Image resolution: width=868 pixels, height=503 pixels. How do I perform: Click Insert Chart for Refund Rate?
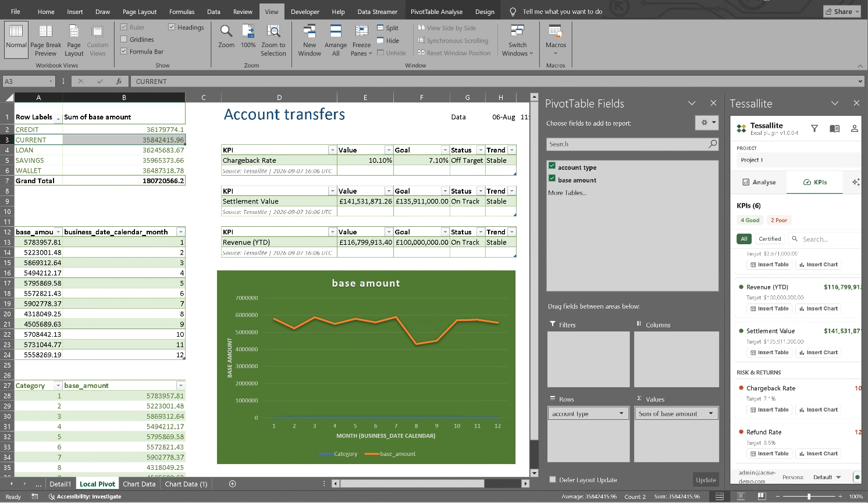(x=818, y=454)
